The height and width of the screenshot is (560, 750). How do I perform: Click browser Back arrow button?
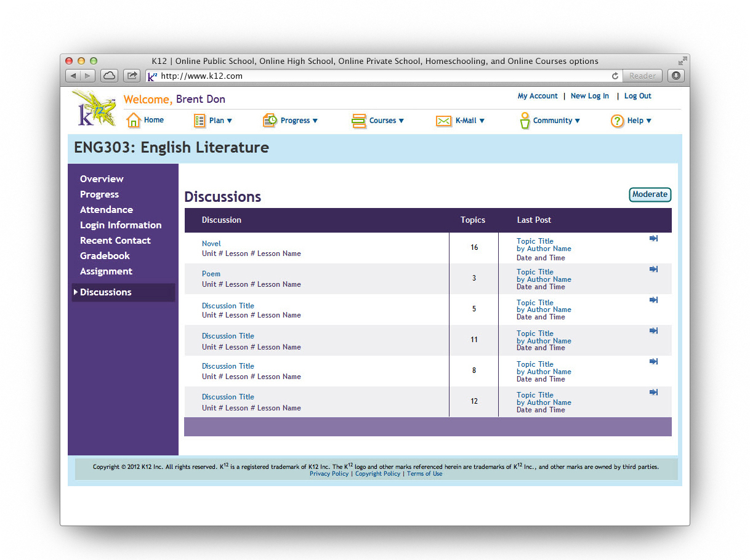pyautogui.click(x=73, y=76)
